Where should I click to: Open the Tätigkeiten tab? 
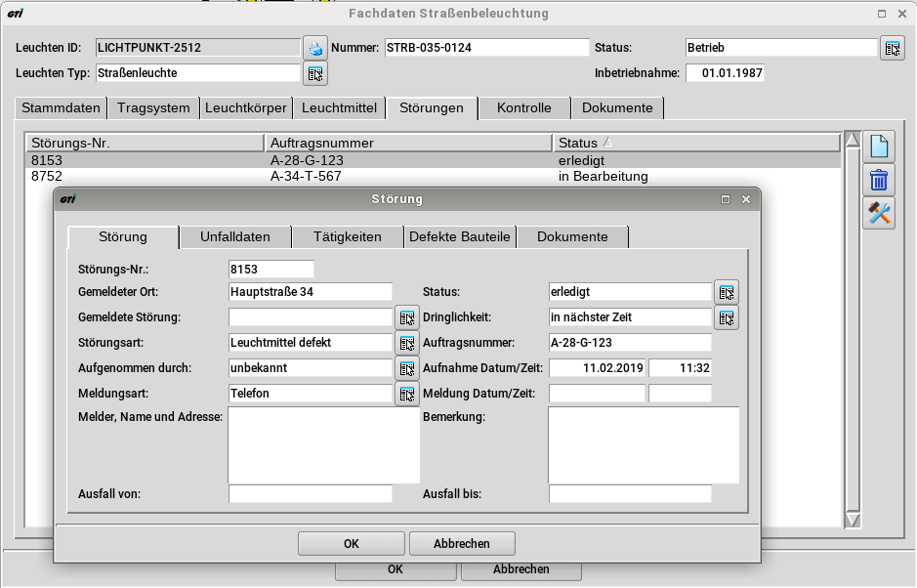pos(349,237)
